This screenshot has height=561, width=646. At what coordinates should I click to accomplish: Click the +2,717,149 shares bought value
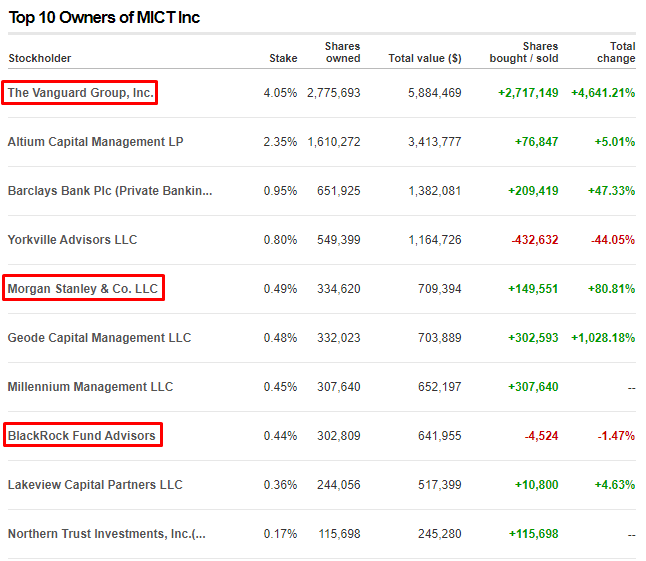click(529, 93)
